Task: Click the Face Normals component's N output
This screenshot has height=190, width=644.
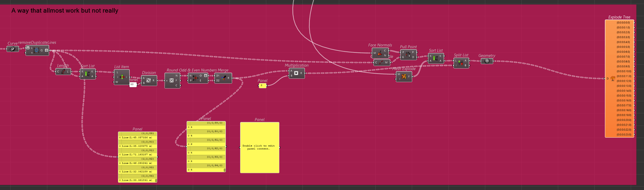Action: point(385,55)
